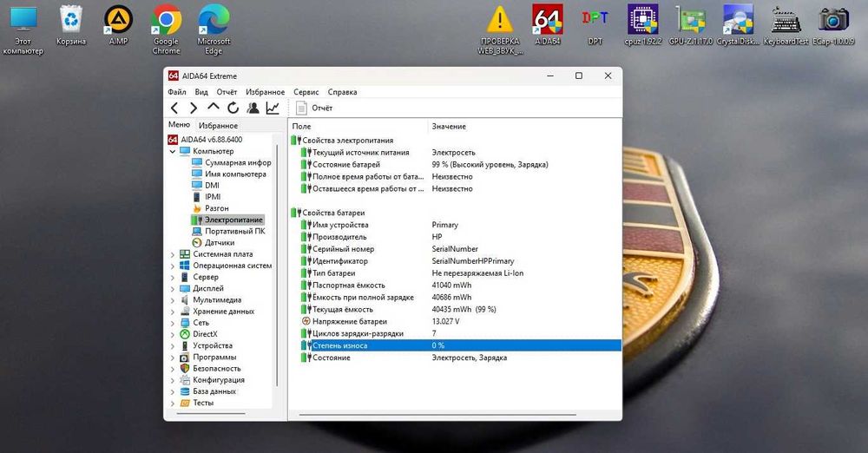Click the details pane horizontal scrollbar

437,414
